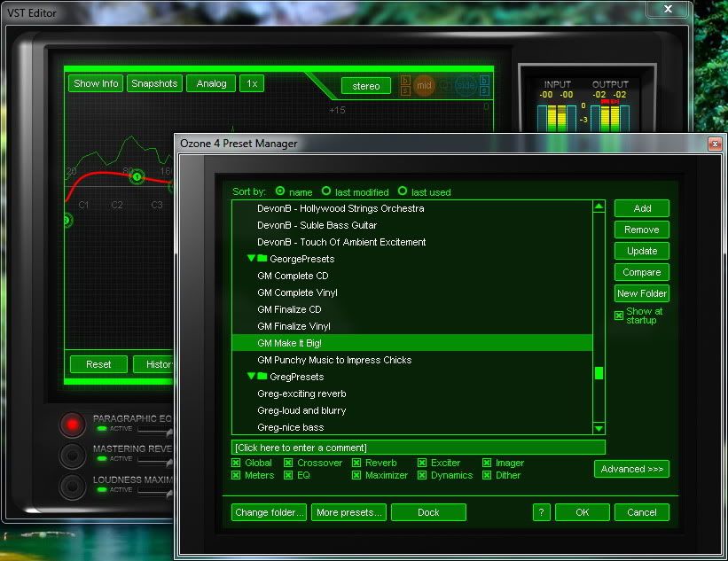
Task: Select preset Greg-loud and blurry
Action: [x=412, y=410]
